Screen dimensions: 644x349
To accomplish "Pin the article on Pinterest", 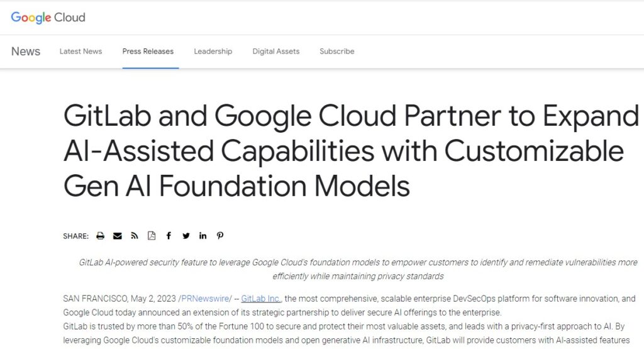I will pyautogui.click(x=220, y=236).
